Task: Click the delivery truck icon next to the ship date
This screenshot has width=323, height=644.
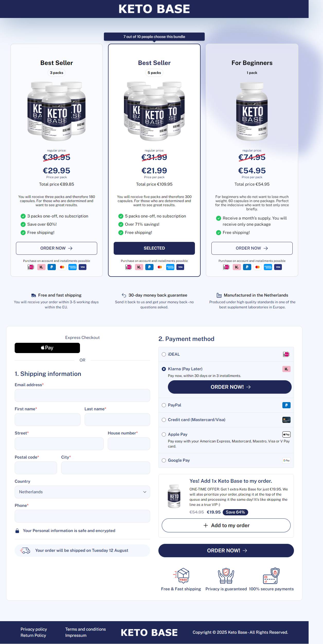Action: click(25, 551)
